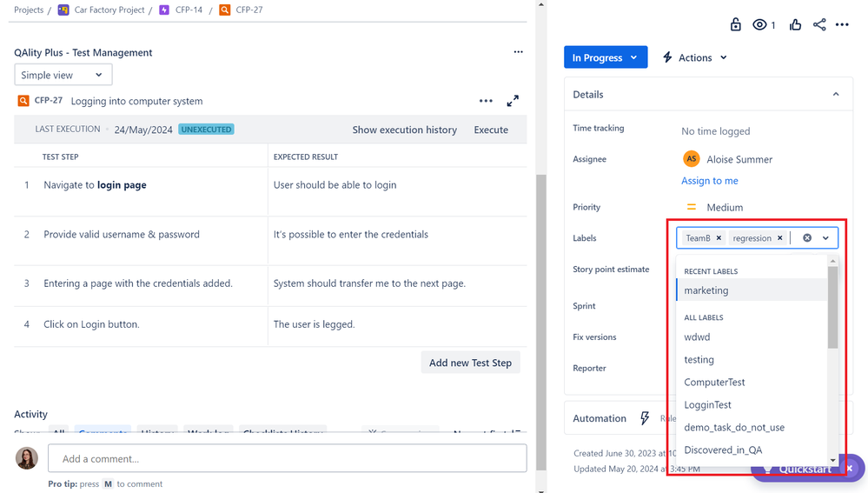The height and width of the screenshot is (493, 868).
Task: Click step 4 'Click on Login button.'
Action: point(91,324)
